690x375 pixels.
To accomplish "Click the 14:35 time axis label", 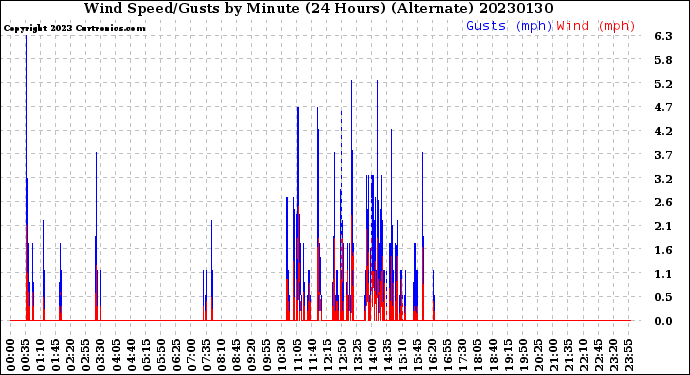I will point(387,355).
